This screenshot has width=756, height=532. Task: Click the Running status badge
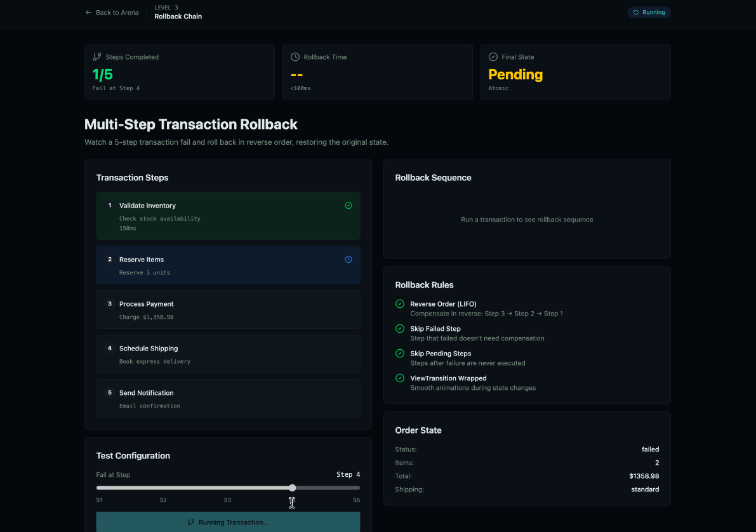(x=649, y=13)
